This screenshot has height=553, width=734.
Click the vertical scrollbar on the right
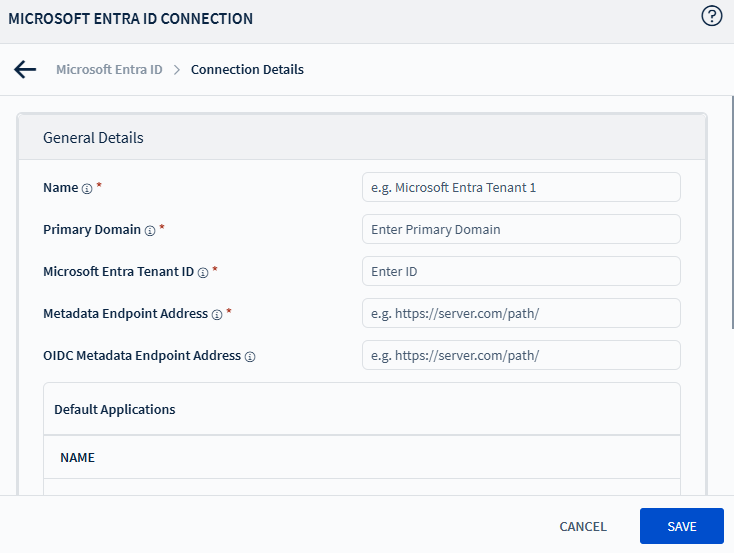click(x=729, y=220)
